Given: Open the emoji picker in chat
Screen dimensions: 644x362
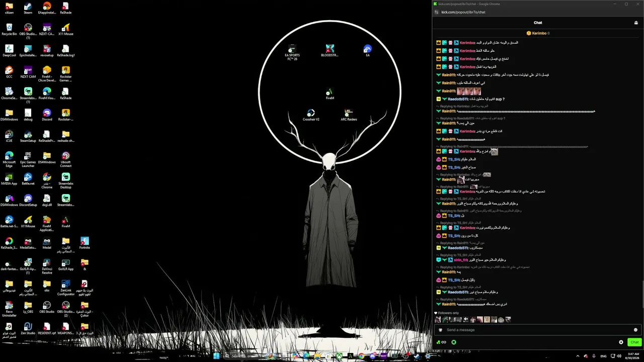Looking at the screenshot, I should tap(635, 330).
